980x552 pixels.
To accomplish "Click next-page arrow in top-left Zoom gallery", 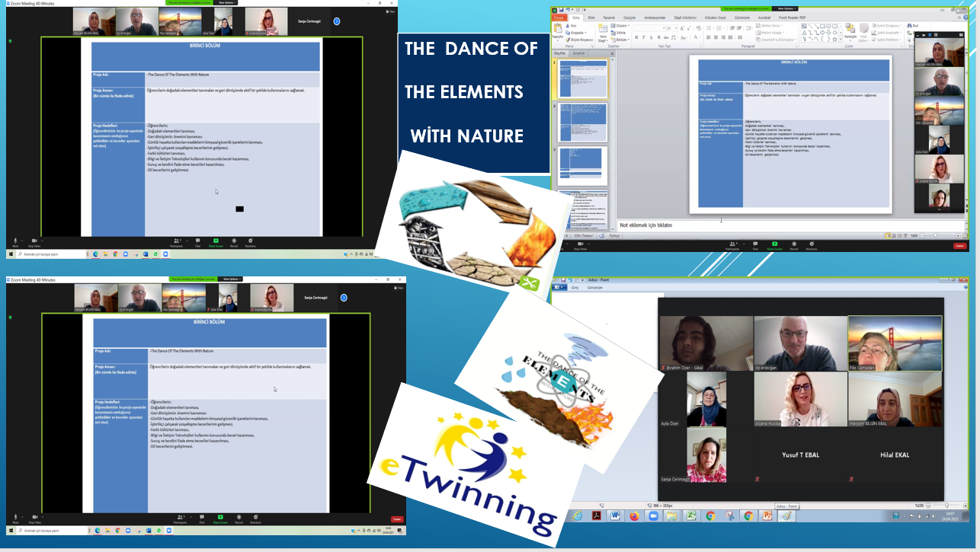I will pos(336,21).
